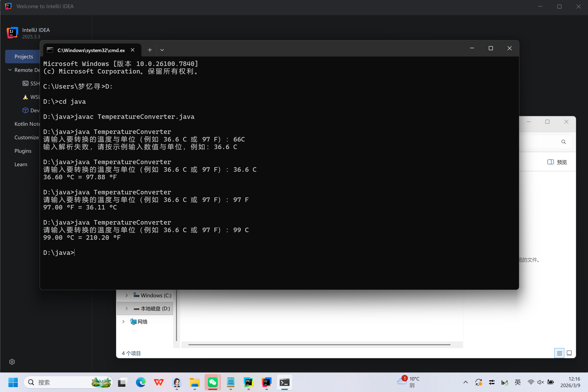
Task: Open terminal profile dropdown arrow
Action: pyautogui.click(x=162, y=50)
